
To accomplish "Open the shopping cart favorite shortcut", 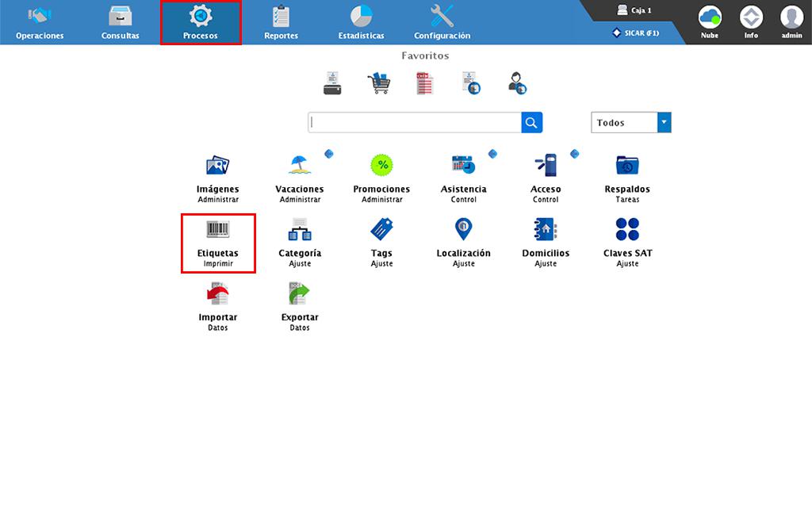I will pyautogui.click(x=378, y=83).
